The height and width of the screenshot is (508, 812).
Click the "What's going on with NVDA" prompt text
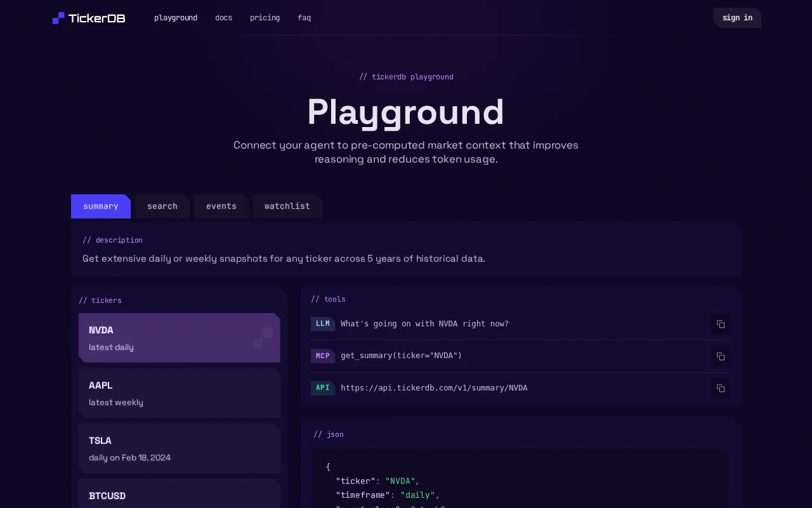point(424,324)
